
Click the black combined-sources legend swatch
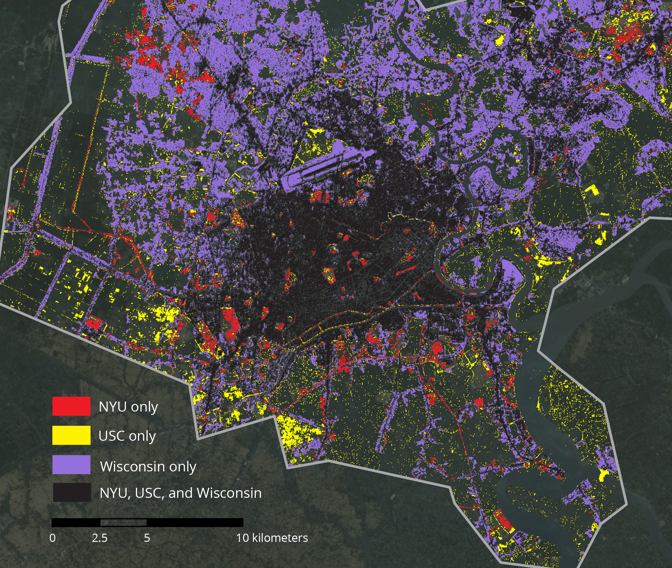(70, 492)
